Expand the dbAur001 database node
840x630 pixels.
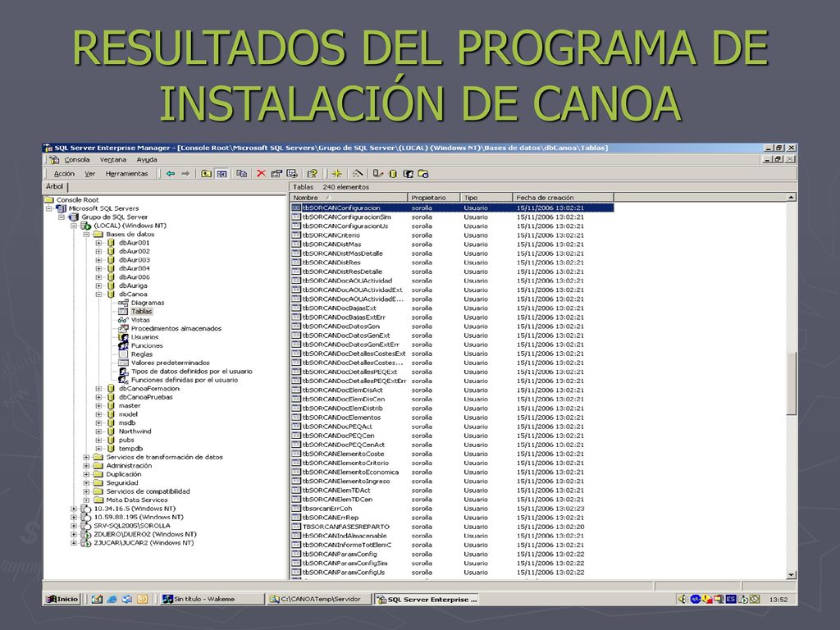click(x=98, y=243)
